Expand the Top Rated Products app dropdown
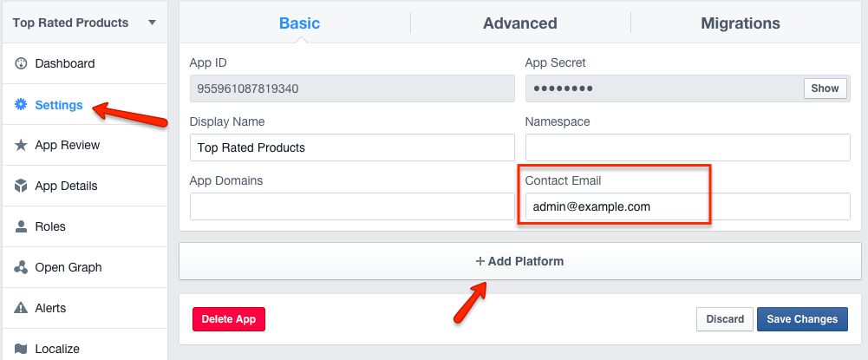This screenshot has width=868, height=360. tap(153, 23)
